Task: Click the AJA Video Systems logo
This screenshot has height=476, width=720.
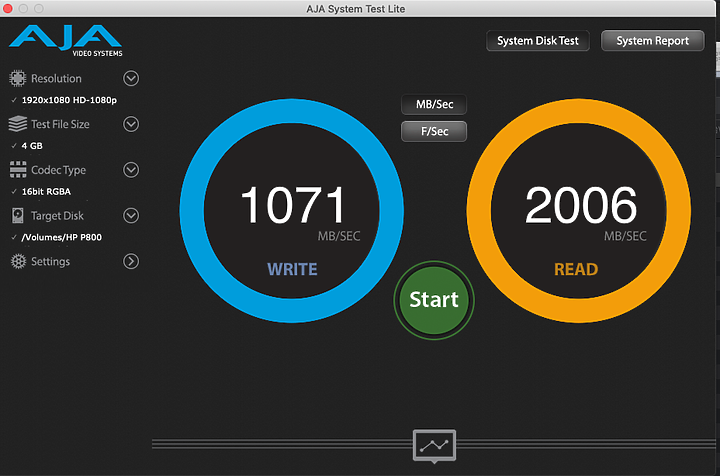Action: pos(65,41)
